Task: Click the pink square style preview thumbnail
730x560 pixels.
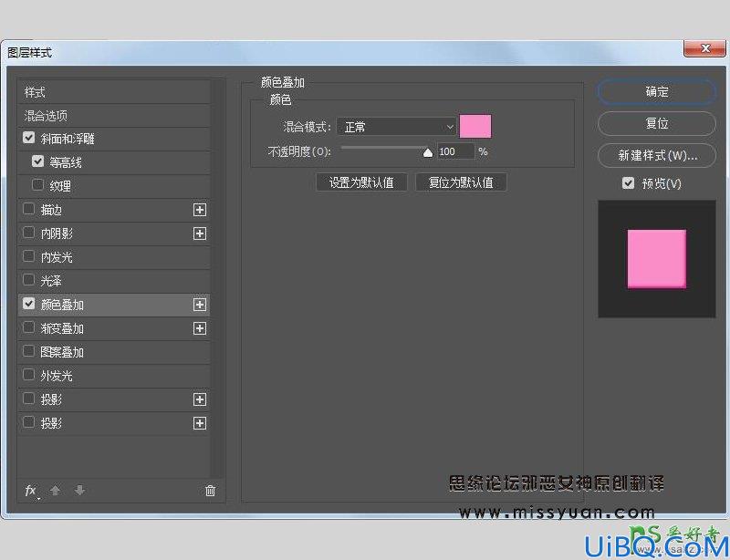Action: (657, 259)
